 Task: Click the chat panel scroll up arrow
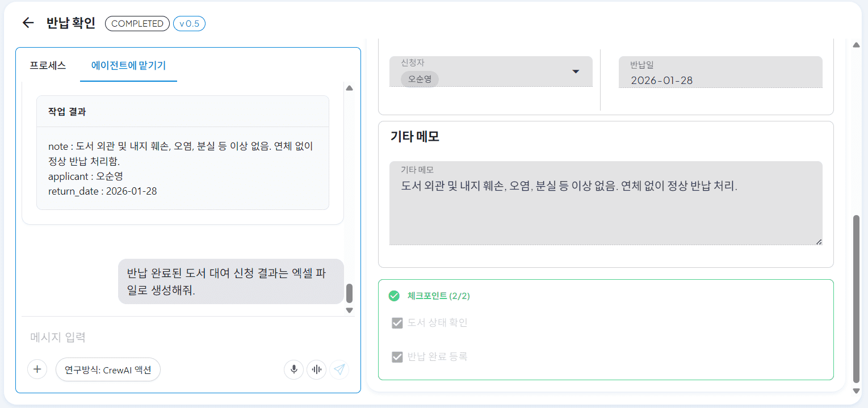(350, 88)
